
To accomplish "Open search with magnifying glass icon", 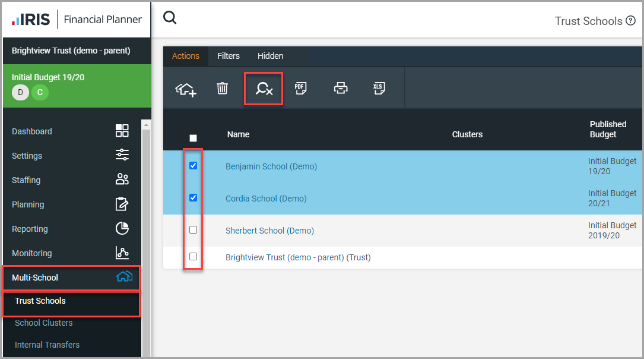I will click(170, 18).
